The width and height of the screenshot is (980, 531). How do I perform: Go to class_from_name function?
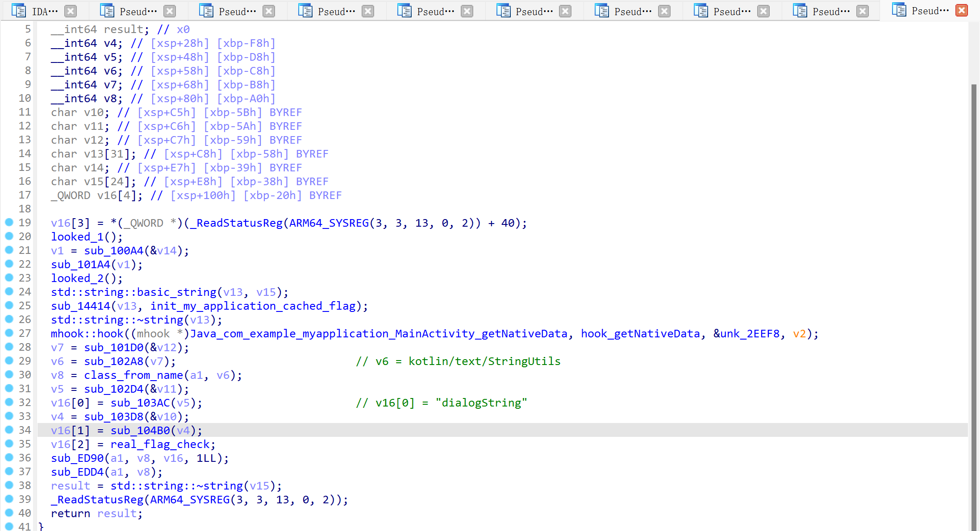[x=133, y=375]
